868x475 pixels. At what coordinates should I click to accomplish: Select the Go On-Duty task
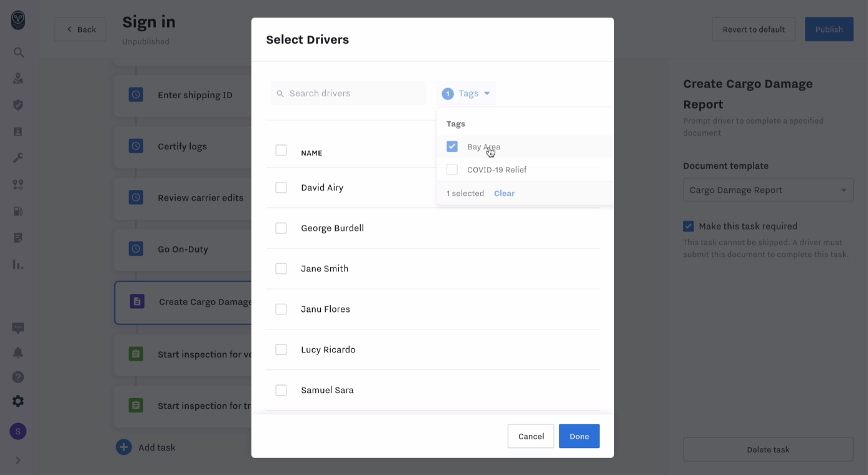(x=181, y=249)
